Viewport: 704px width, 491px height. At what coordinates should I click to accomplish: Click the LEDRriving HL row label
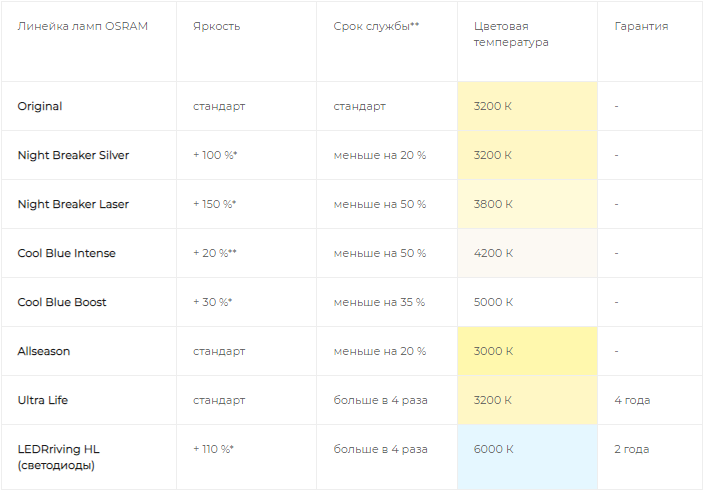pyautogui.click(x=58, y=457)
